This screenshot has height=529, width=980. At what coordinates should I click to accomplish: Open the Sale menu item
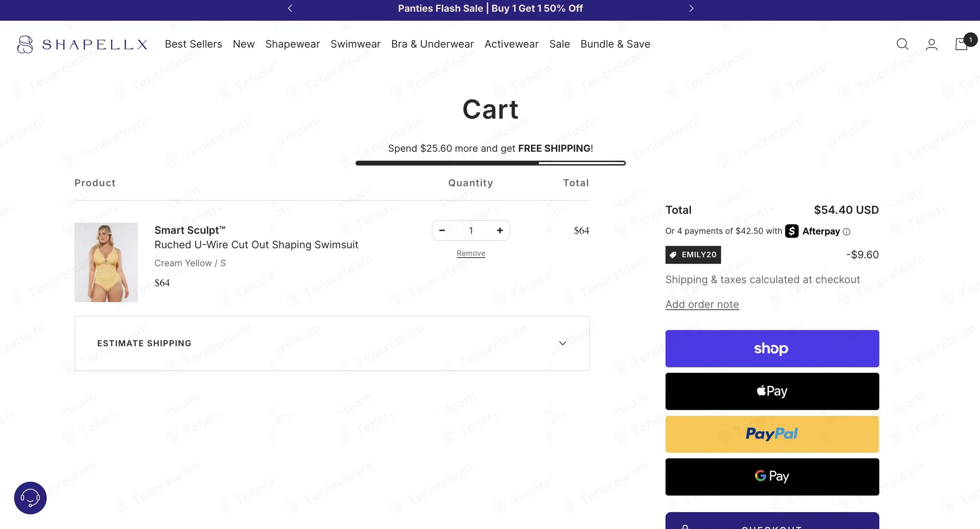click(559, 44)
